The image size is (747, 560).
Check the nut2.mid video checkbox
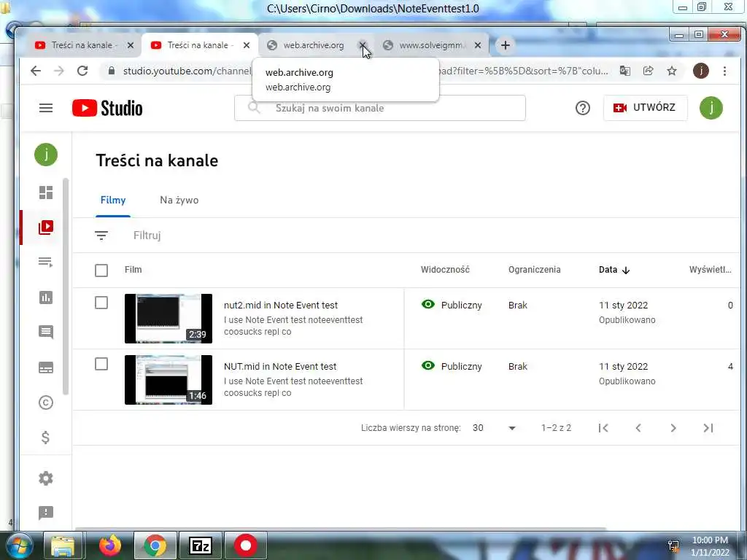[101, 303]
